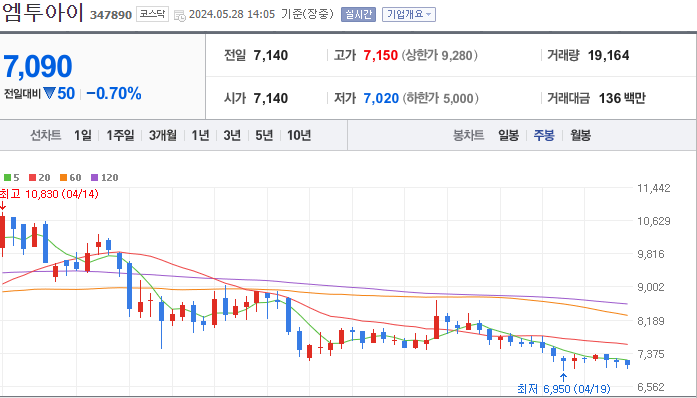Viewport: 697px width, 398px height.
Task: Click the 전일 value 7,140
Action: [271, 56]
